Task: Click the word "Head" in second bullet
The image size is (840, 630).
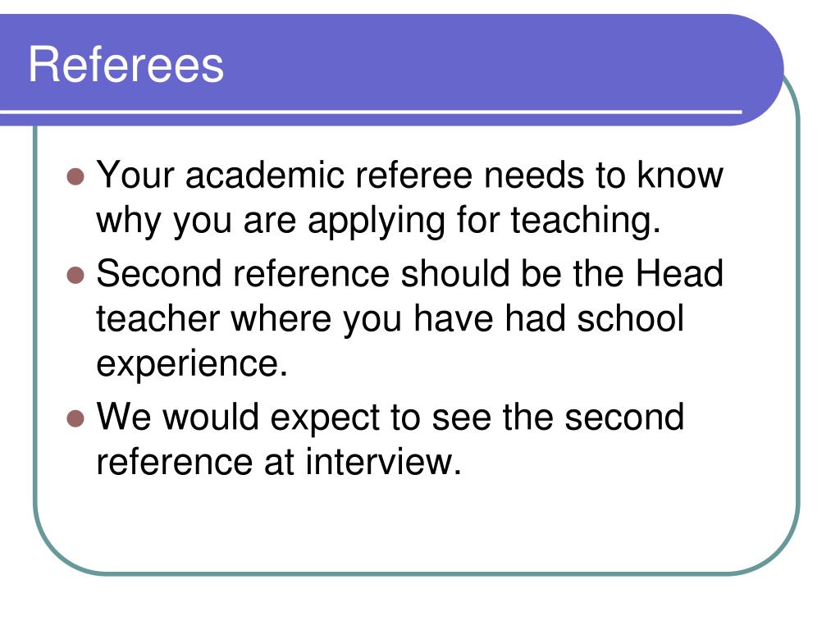Action: coord(679,273)
